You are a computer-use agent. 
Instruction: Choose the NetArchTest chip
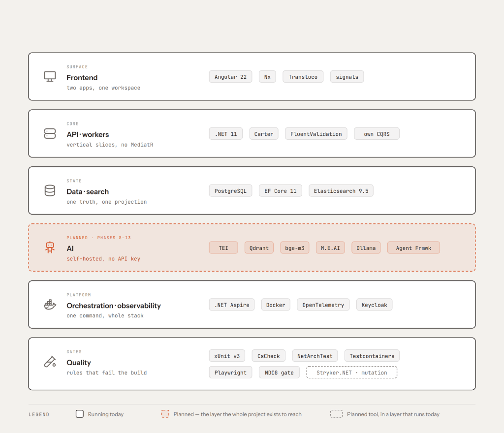315,356
